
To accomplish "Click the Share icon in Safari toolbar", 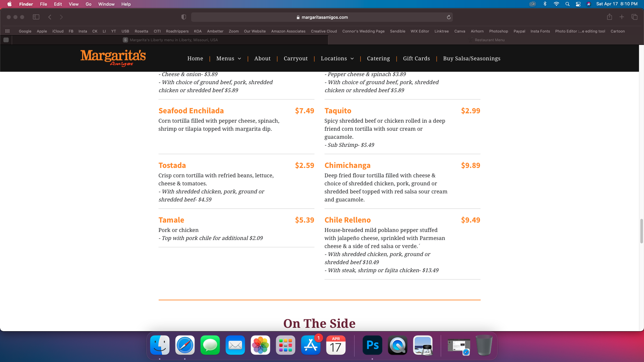I will (609, 17).
